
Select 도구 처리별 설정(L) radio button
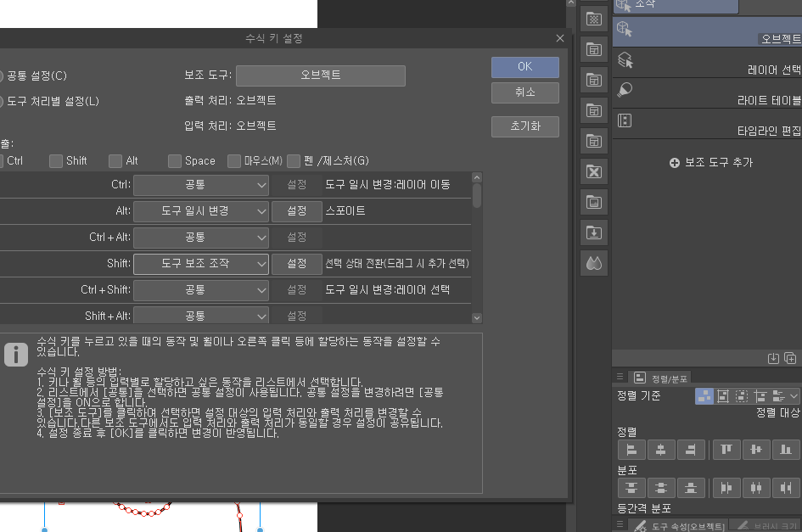click(x=1, y=102)
